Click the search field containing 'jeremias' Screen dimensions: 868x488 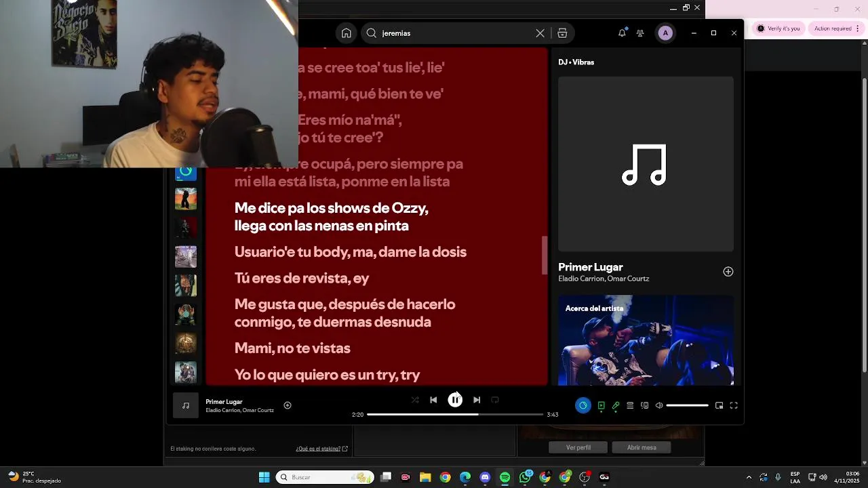click(468, 33)
